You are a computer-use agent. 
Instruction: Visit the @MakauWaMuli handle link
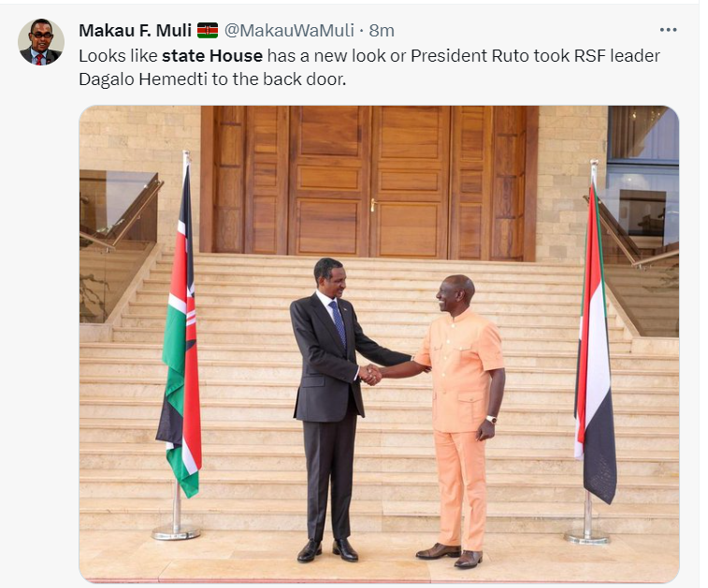[x=291, y=31]
